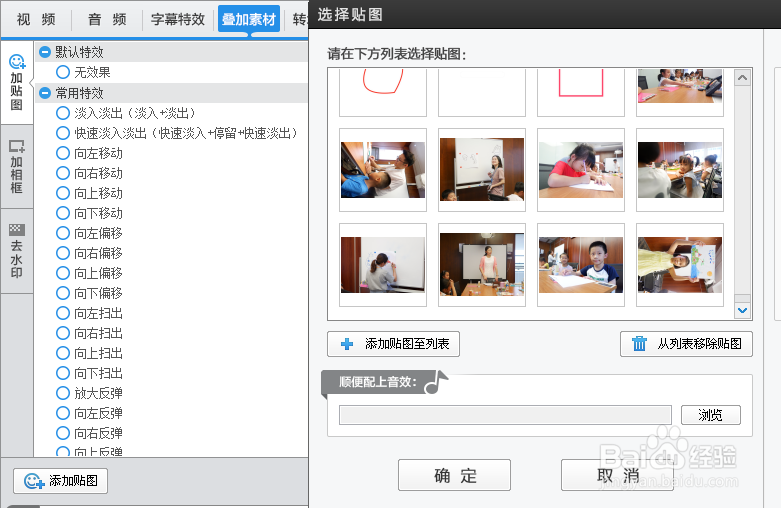Select thumbnail of boy in blue shirt
Screen dimensions: 781x508
[383, 170]
